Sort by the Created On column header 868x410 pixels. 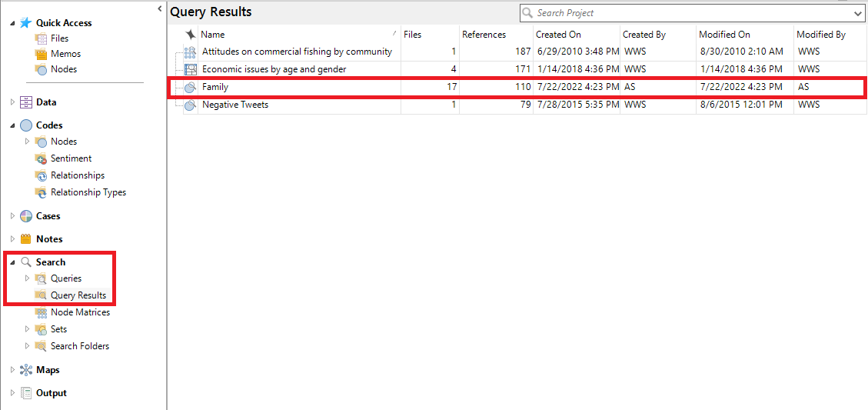click(x=576, y=35)
